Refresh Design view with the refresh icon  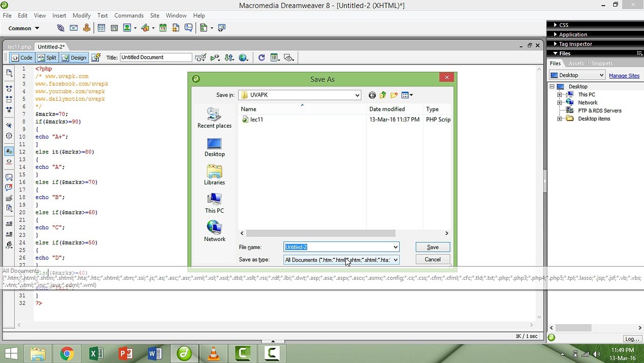click(262, 57)
